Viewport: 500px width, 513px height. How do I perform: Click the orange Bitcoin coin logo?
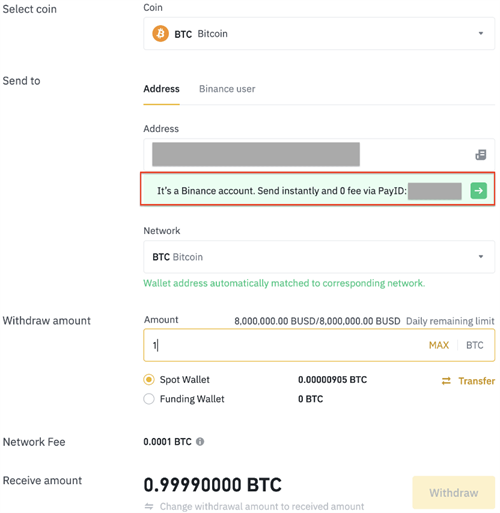point(160,34)
